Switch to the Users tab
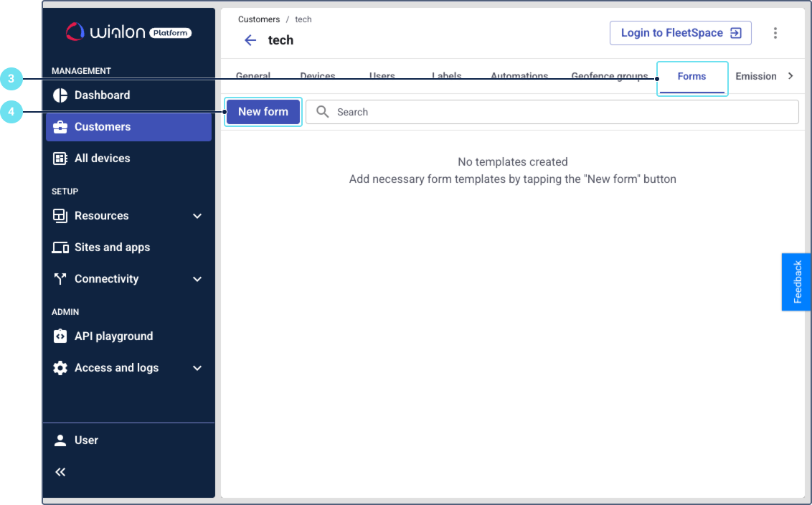 [382, 77]
